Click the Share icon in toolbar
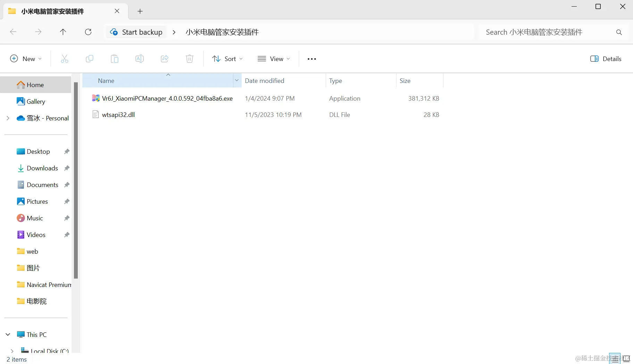The width and height of the screenshot is (633, 364). click(165, 59)
